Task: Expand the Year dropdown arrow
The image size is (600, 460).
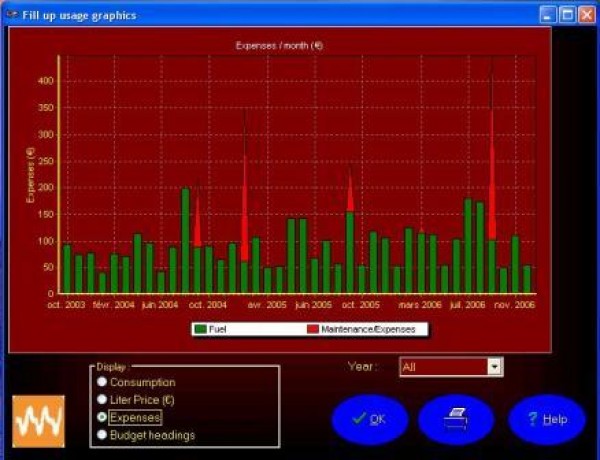Action: pos(494,367)
